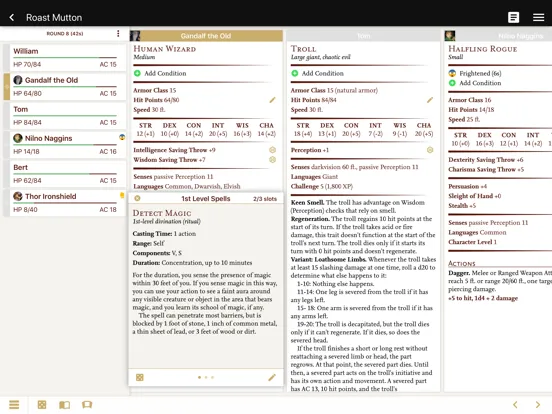Roll Wisdom Saving Throw dice icon
552x414 pixels.
click(272, 159)
